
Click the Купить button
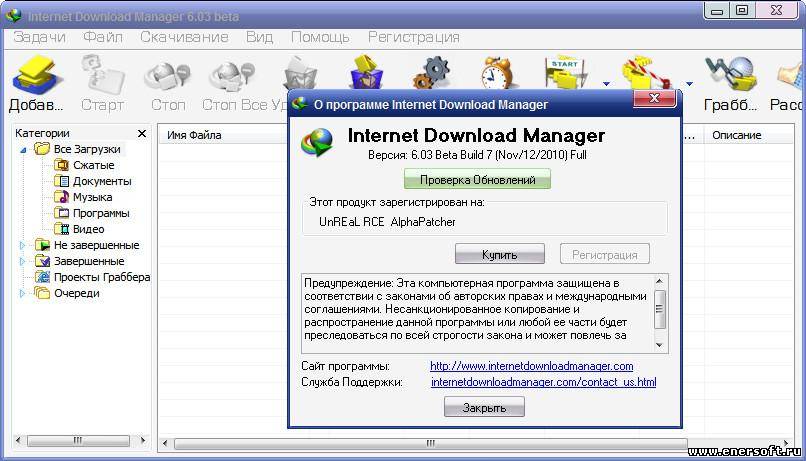(x=500, y=254)
